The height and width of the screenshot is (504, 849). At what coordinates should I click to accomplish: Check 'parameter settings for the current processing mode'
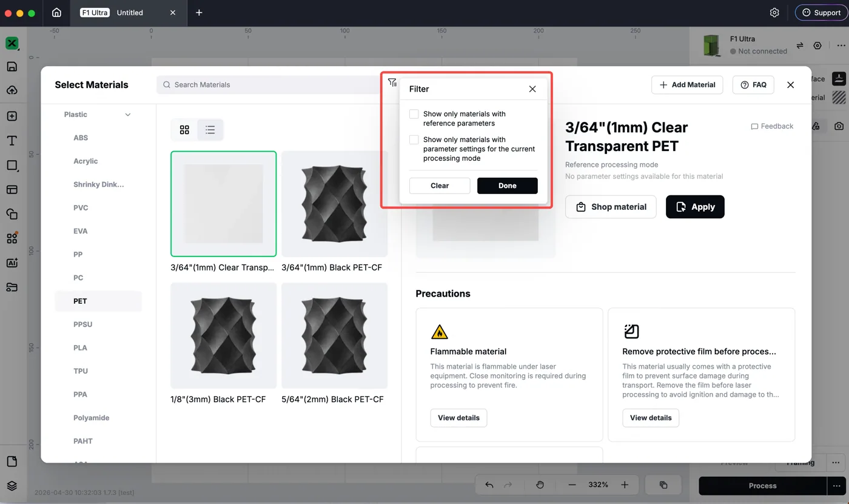point(414,139)
